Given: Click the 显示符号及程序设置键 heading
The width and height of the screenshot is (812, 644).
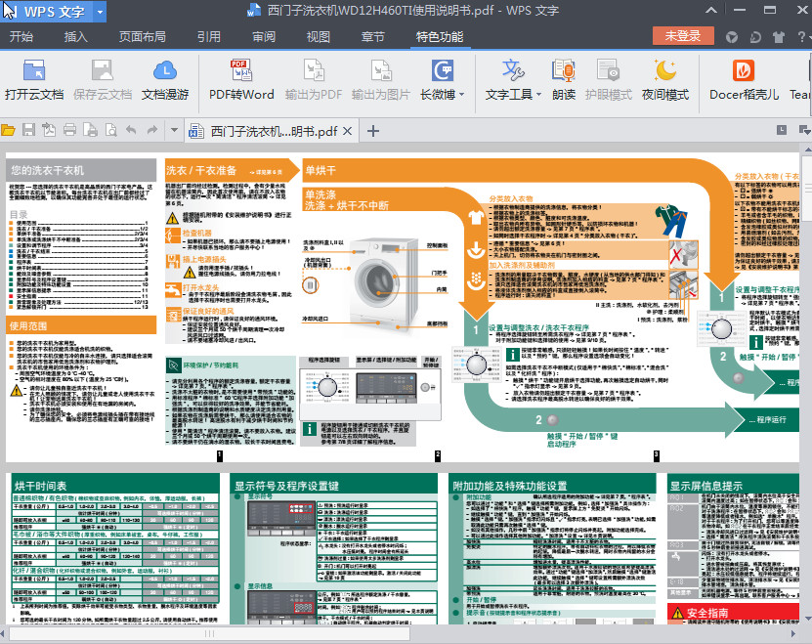Looking at the screenshot, I should click(x=286, y=486).
